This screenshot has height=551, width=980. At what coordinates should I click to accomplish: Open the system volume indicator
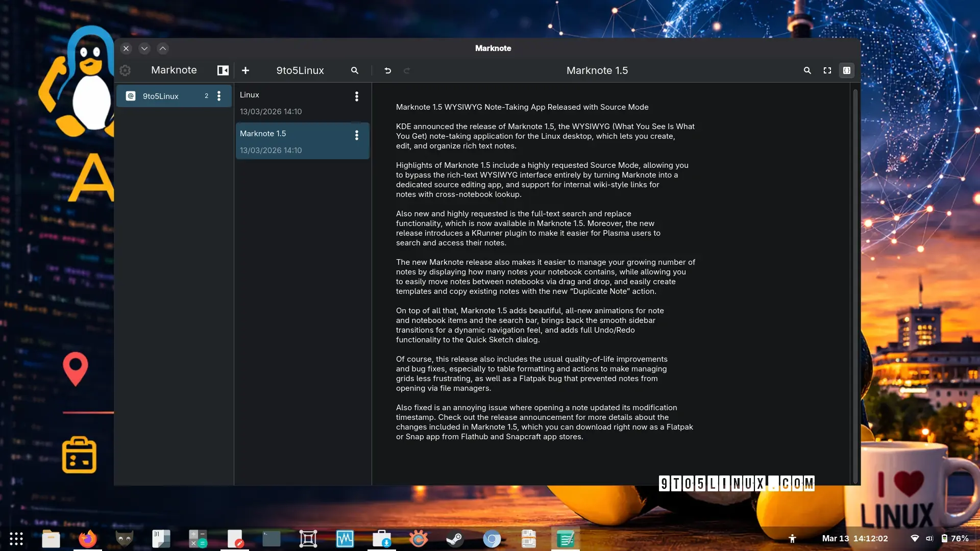929,539
